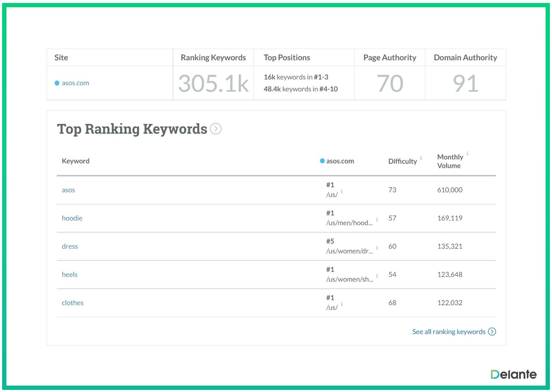The height and width of the screenshot is (392, 552).
Task: Open the asos keyword link
Action: pos(68,190)
